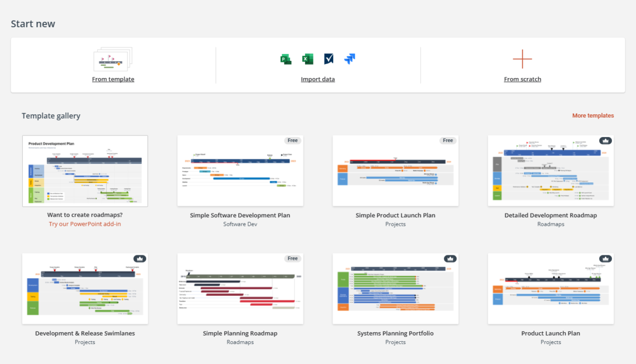Select the From scratch link

point(522,79)
